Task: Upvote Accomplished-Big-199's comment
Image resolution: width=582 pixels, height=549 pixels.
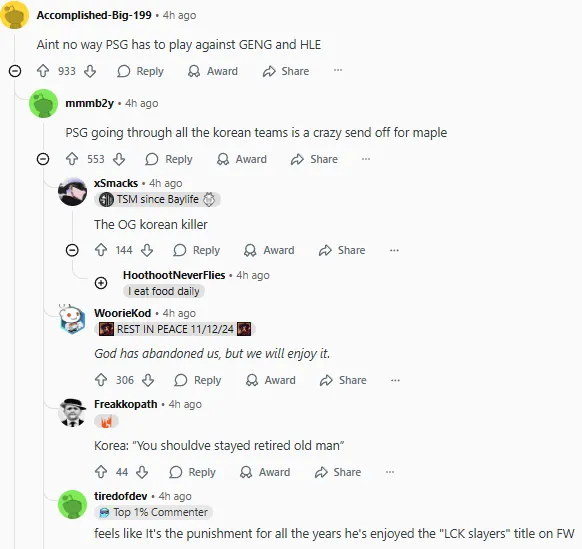Action: pyautogui.click(x=43, y=71)
